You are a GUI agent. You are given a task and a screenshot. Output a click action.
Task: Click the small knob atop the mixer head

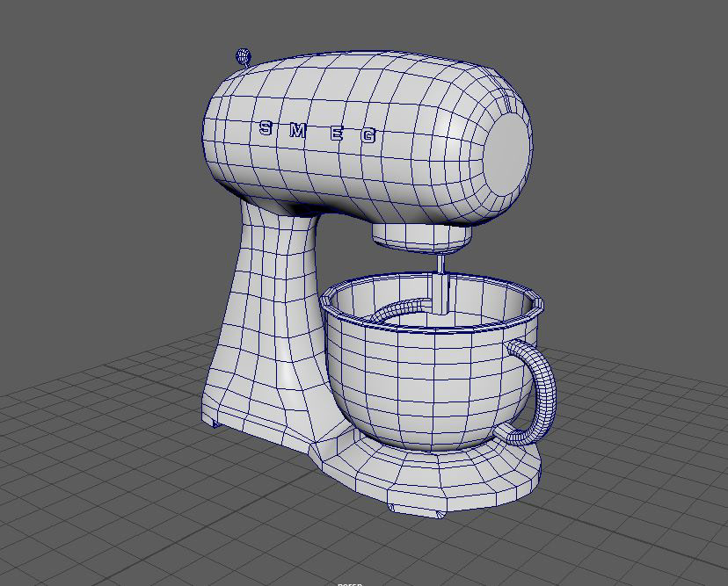click(244, 57)
